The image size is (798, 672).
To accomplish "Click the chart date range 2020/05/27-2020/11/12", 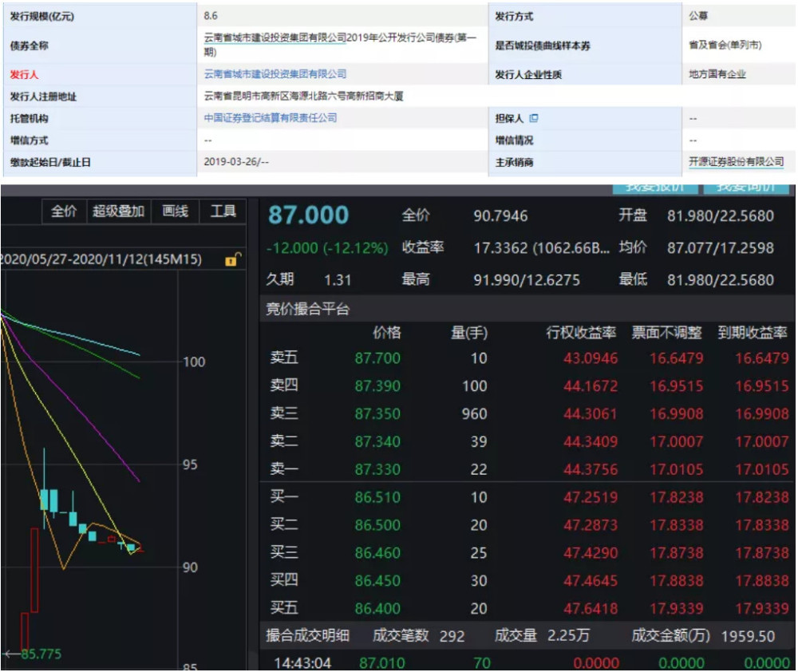I will (102, 259).
